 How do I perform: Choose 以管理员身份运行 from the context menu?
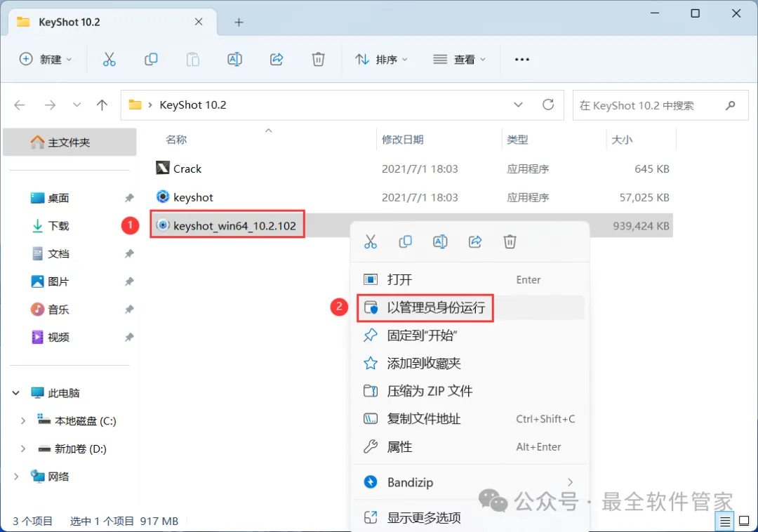pos(470,308)
